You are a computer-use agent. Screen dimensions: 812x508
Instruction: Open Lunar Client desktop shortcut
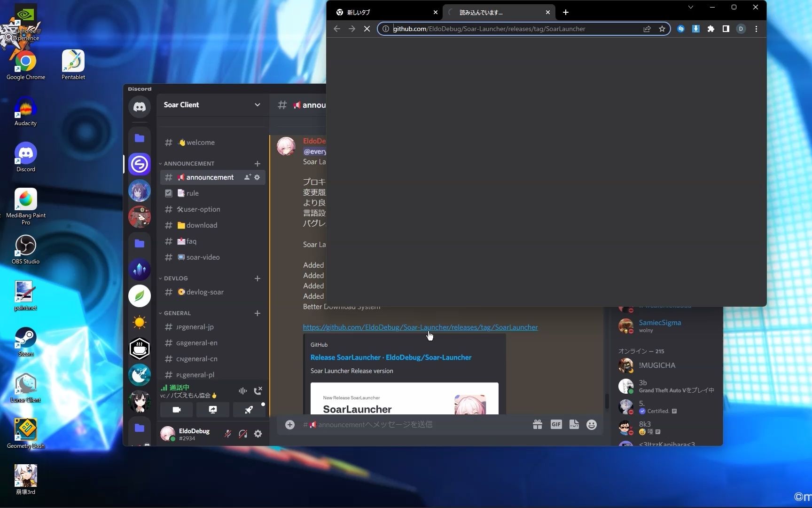point(26,388)
